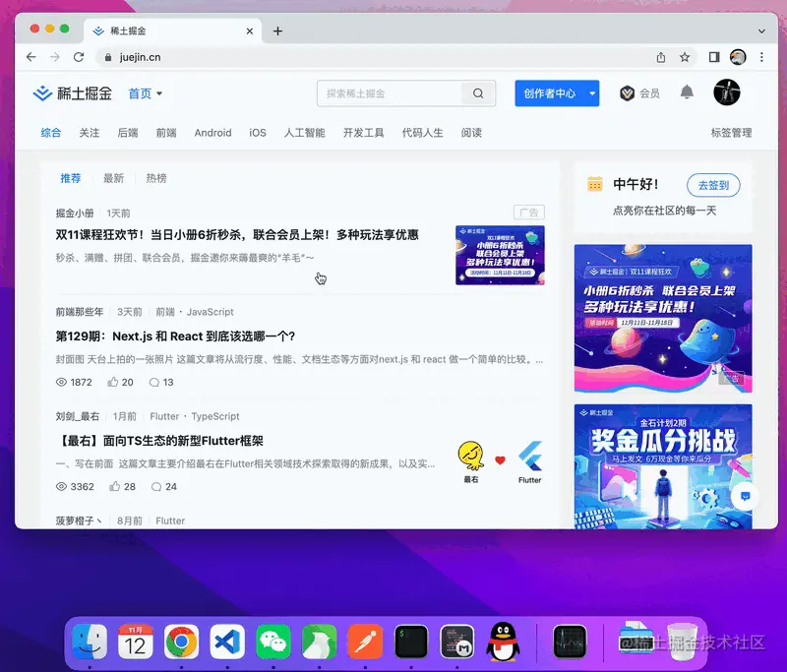787x672 pixels.
Task: Click the 去签到 check-in button
Action: (713, 185)
